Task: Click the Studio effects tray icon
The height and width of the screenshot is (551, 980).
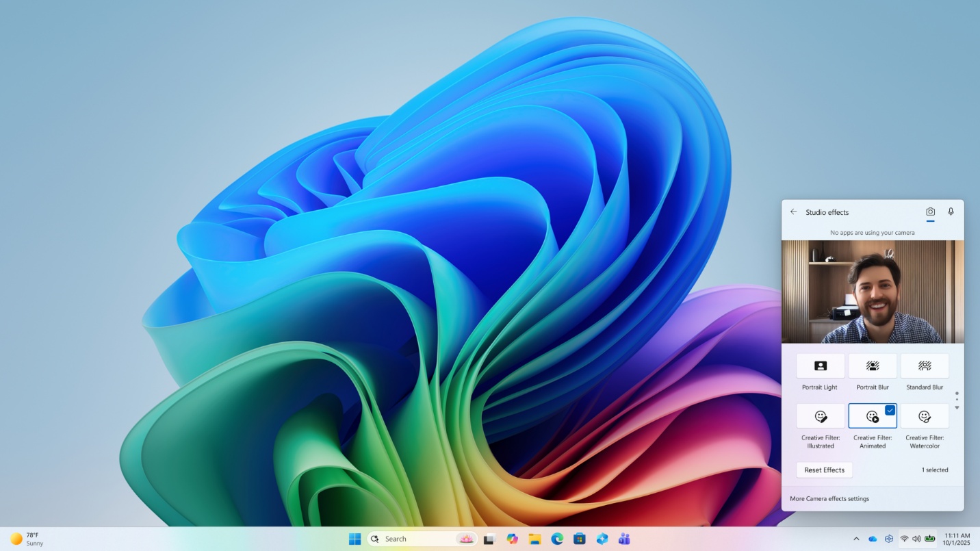Action: pos(889,539)
